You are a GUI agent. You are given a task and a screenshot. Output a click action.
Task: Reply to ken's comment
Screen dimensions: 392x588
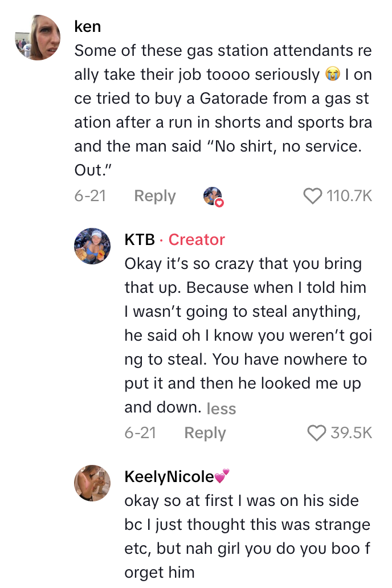(x=155, y=196)
